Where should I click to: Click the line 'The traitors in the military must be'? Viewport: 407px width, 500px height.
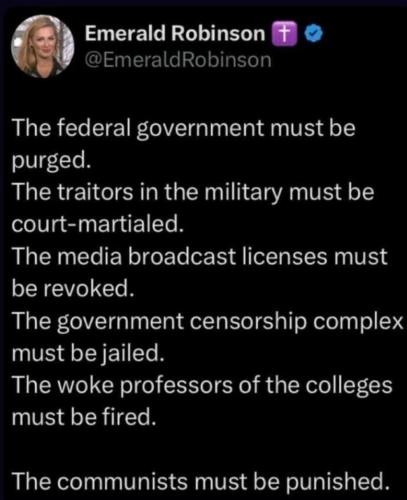point(193,193)
